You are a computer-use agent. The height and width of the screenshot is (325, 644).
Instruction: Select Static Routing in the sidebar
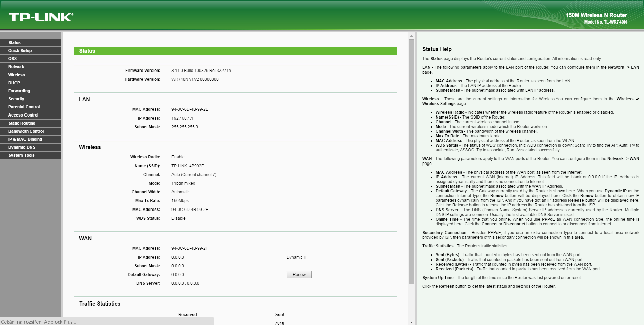coord(31,123)
